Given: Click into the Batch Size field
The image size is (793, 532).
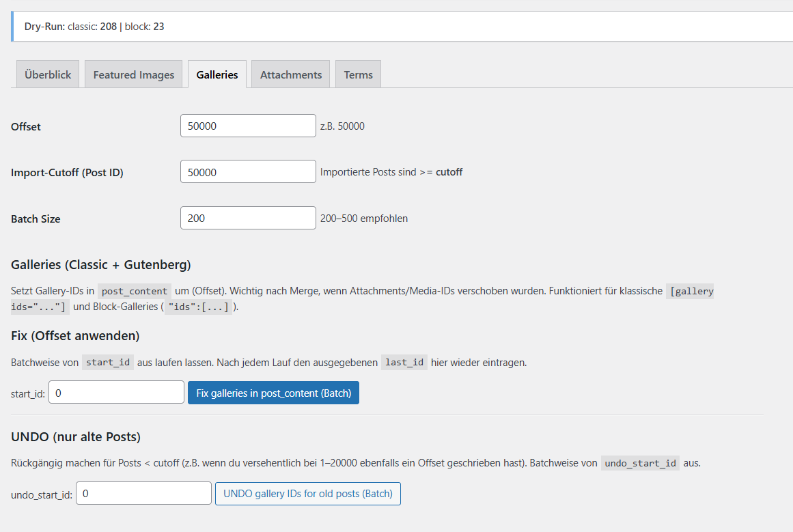Looking at the screenshot, I should click(248, 219).
